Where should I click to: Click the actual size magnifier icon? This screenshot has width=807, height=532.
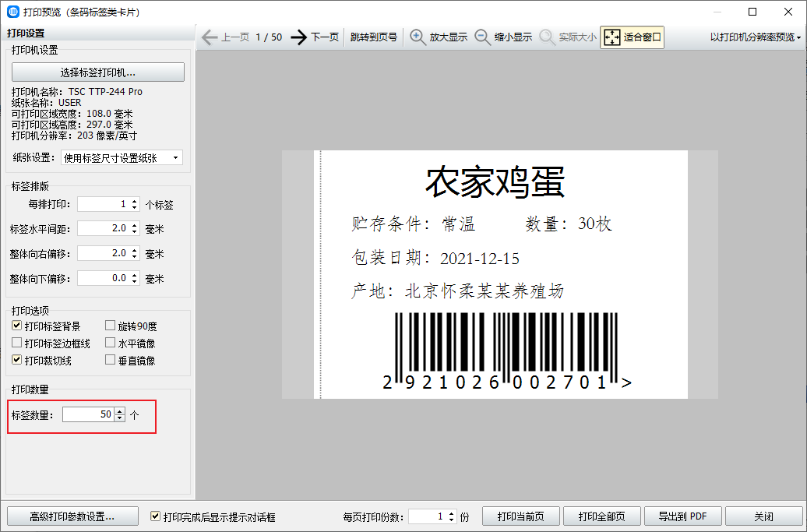547,37
